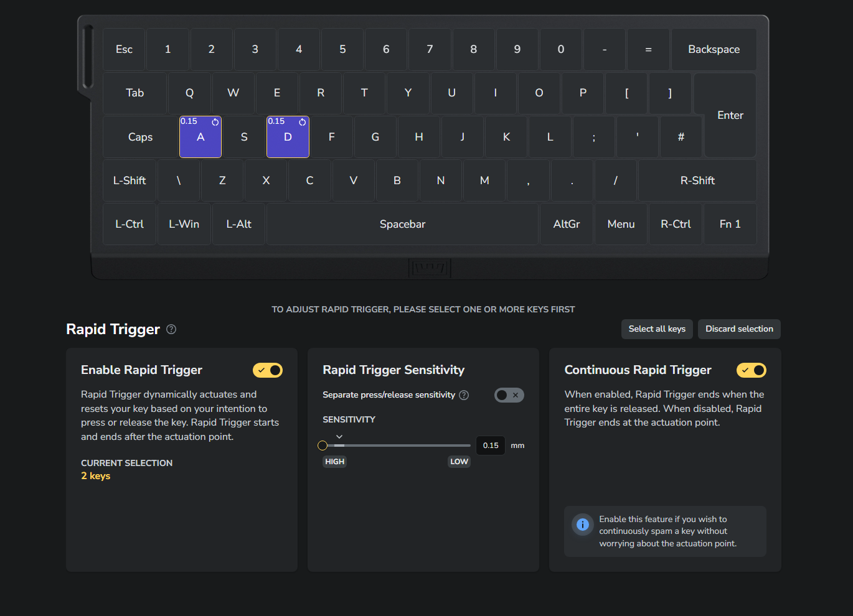The width and height of the screenshot is (853, 616).
Task: Click the 0.15 mm sensitivity input field
Action: pyautogui.click(x=491, y=446)
